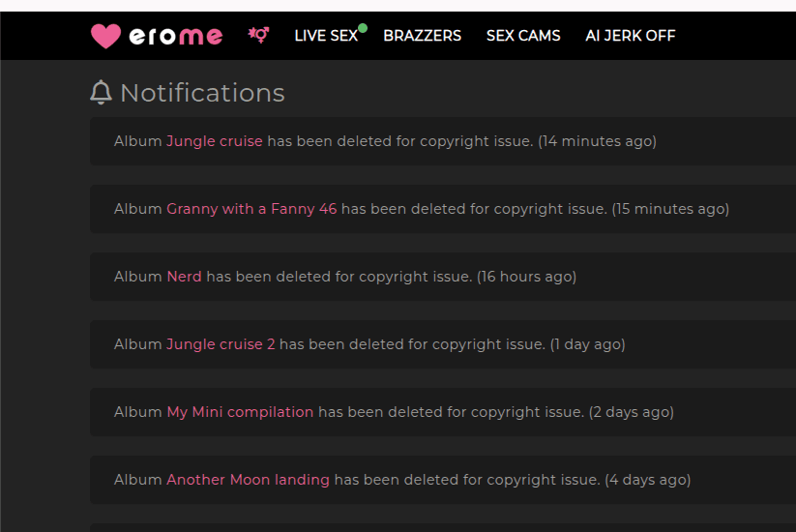The width and height of the screenshot is (796, 532).
Task: Open the Another Moon landing album link
Action: (x=248, y=480)
